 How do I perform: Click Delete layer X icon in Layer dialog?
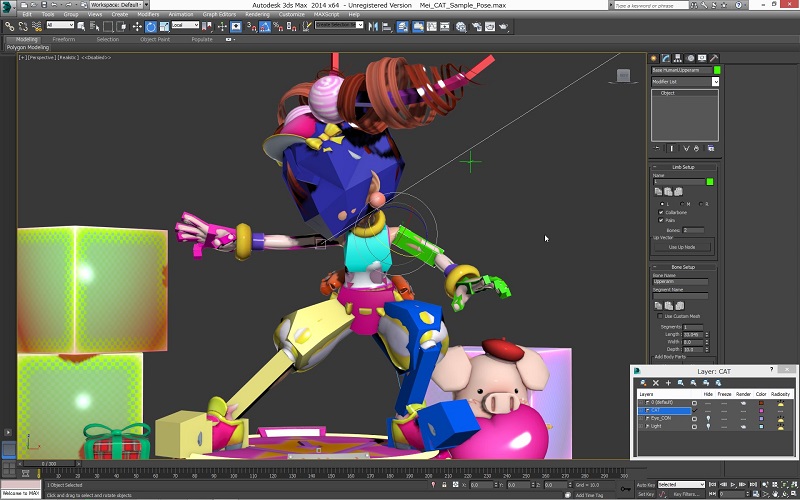(656, 383)
